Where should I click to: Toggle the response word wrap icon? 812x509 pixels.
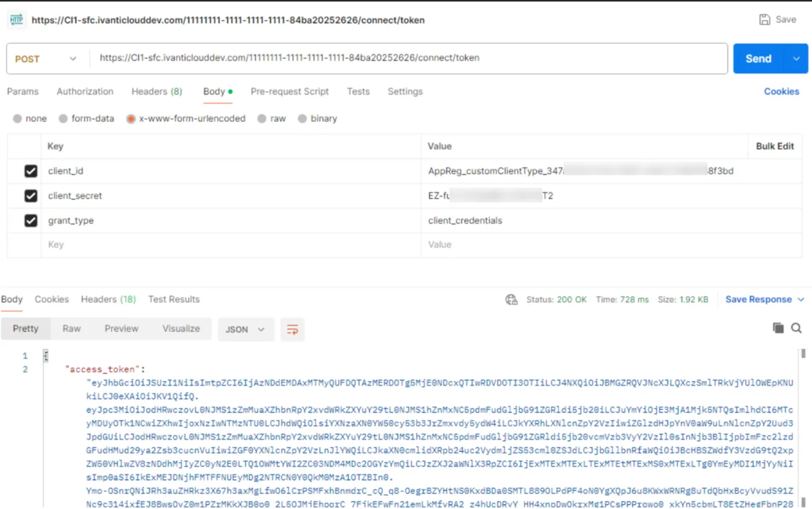pos(292,329)
